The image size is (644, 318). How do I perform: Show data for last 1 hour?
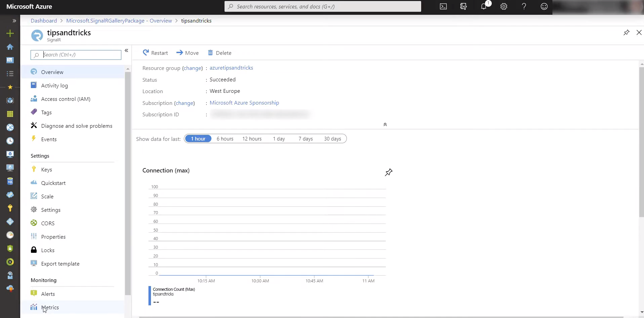198,139
